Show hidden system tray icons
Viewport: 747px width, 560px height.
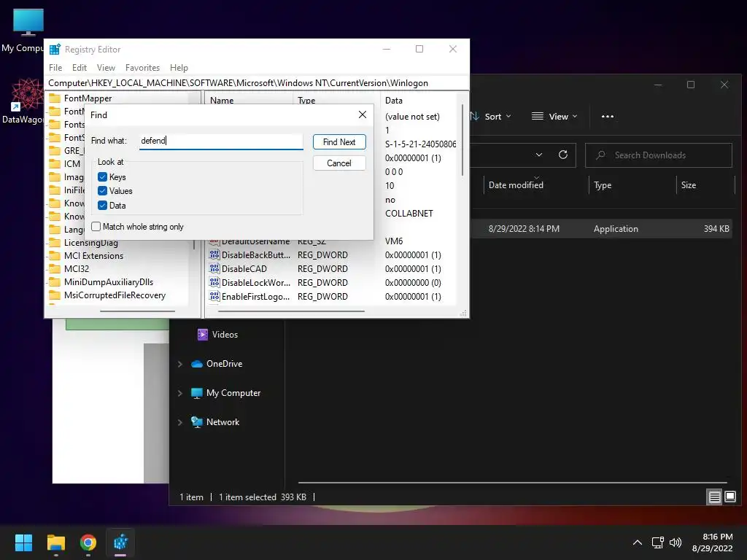pyautogui.click(x=638, y=542)
